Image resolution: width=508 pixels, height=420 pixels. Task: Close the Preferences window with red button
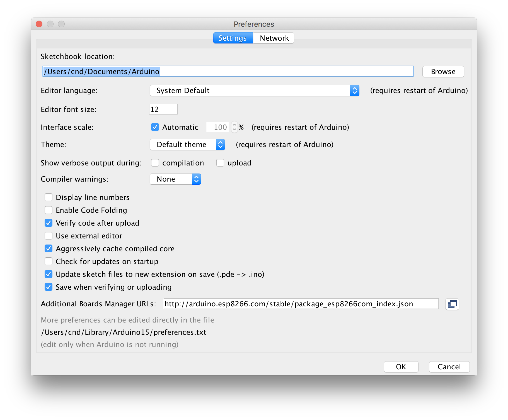point(39,24)
